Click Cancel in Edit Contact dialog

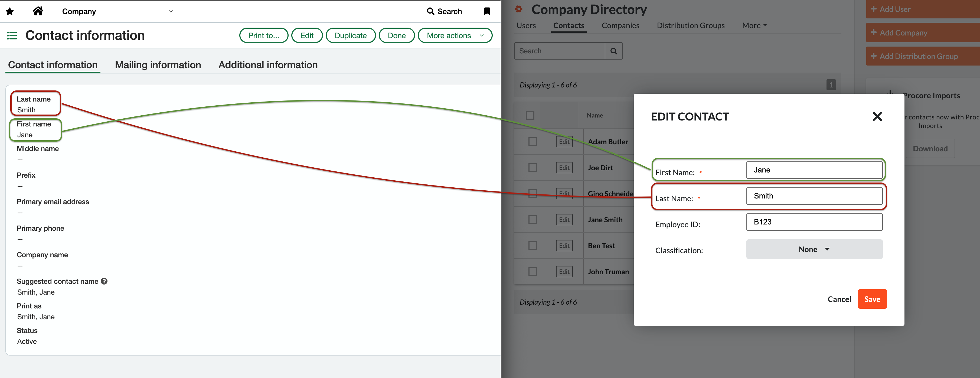[x=839, y=299]
